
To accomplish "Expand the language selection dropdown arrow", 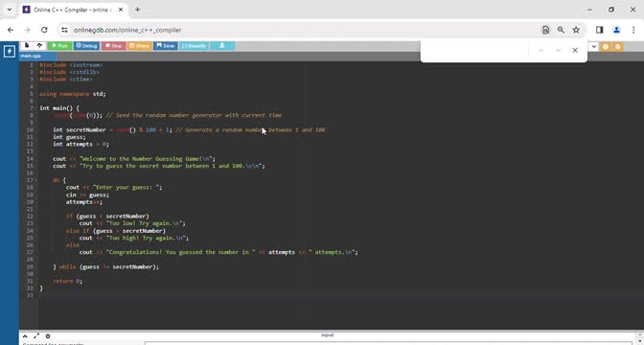I will pos(593,46).
